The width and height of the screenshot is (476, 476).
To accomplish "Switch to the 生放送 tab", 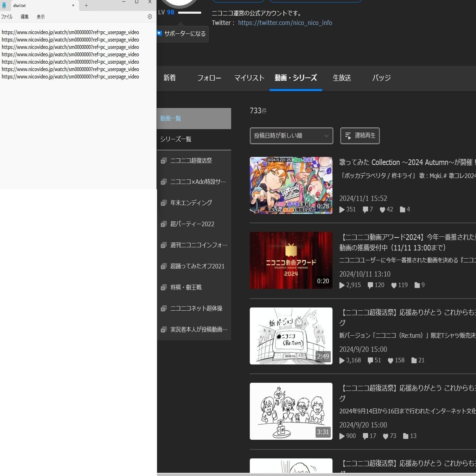I will [342, 78].
